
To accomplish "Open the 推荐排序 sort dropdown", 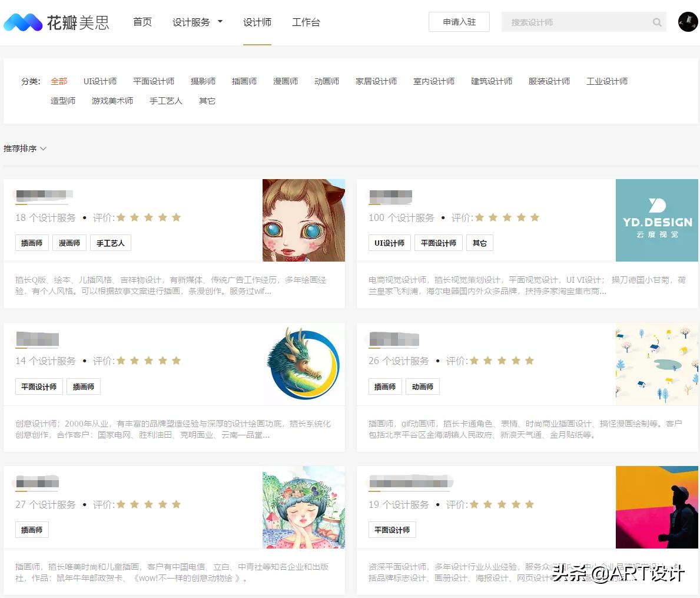I will click(x=21, y=148).
